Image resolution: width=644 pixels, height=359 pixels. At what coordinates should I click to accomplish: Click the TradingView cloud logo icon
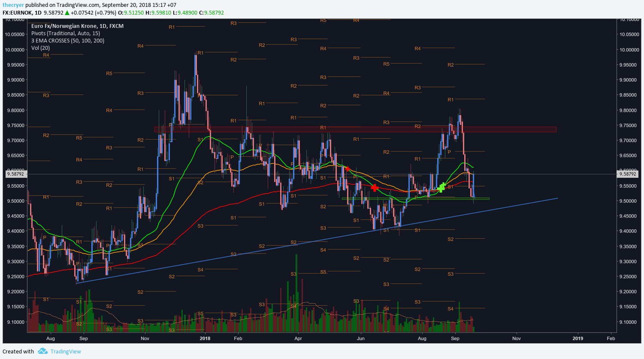point(42,351)
